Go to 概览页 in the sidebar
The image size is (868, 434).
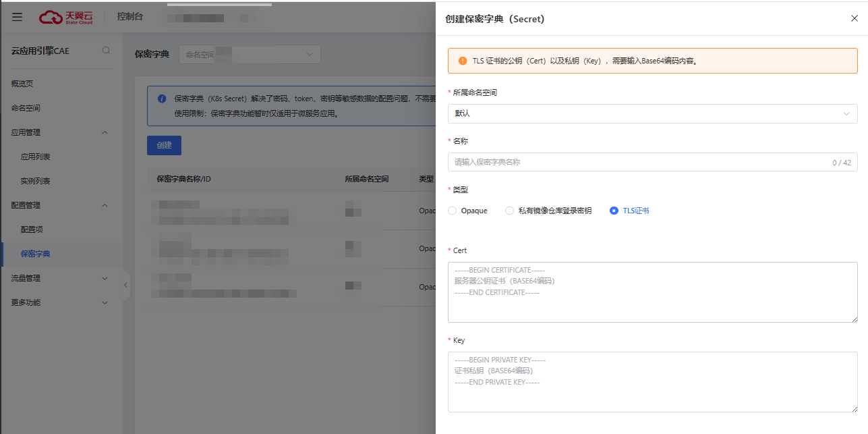point(22,84)
